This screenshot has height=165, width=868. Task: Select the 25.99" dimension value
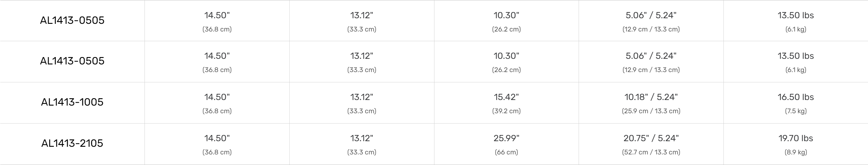click(x=506, y=139)
